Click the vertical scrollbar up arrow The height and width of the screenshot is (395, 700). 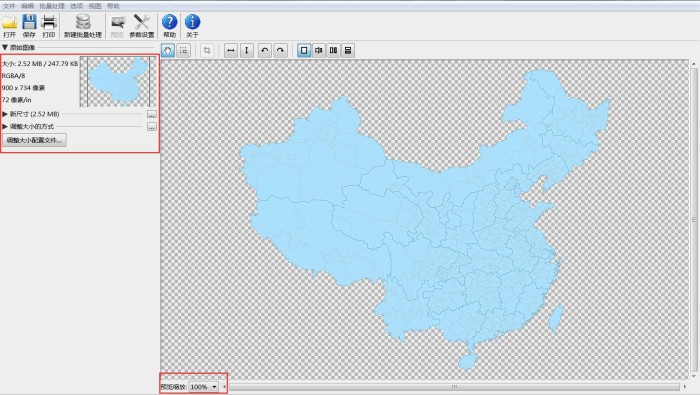pos(694,64)
